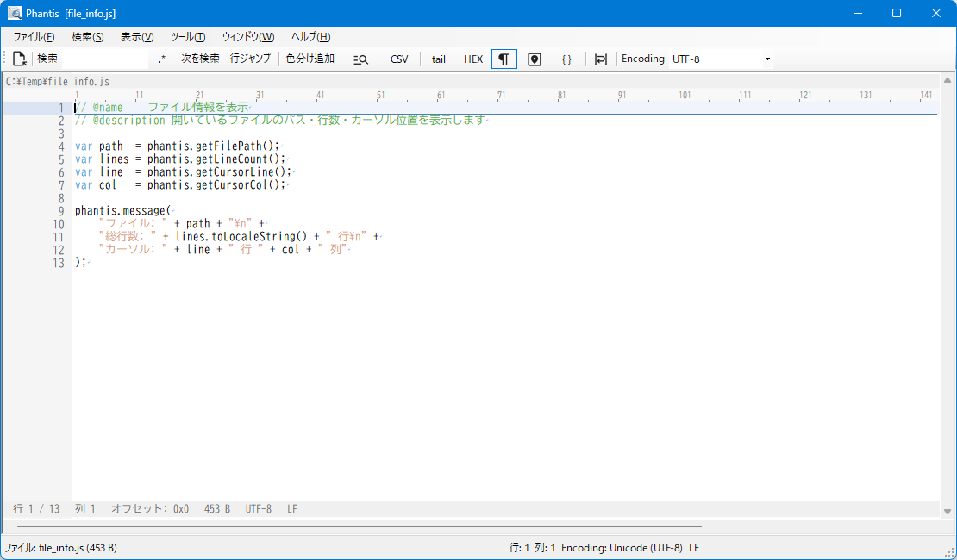Click the "カーソル: " string on line 12

point(133,250)
